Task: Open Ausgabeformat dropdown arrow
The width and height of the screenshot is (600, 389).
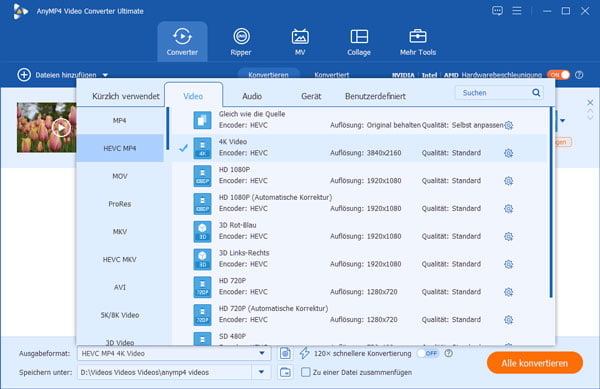Action: [262, 353]
